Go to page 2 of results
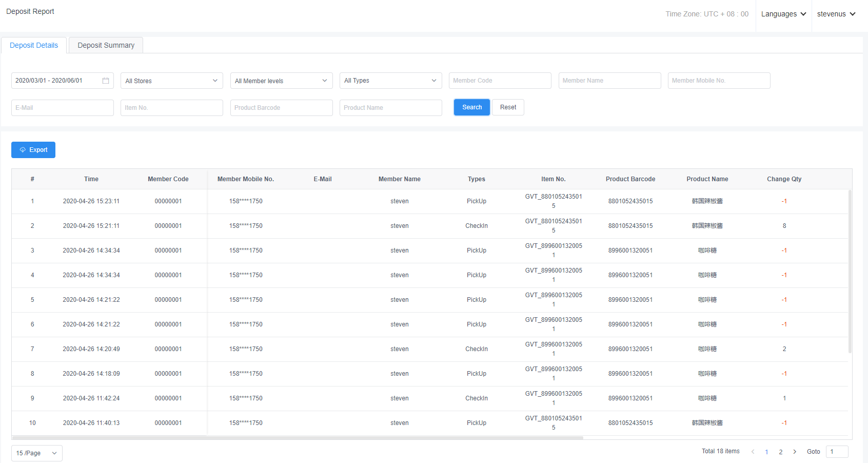Viewport: 868px width, 463px height. [780, 452]
